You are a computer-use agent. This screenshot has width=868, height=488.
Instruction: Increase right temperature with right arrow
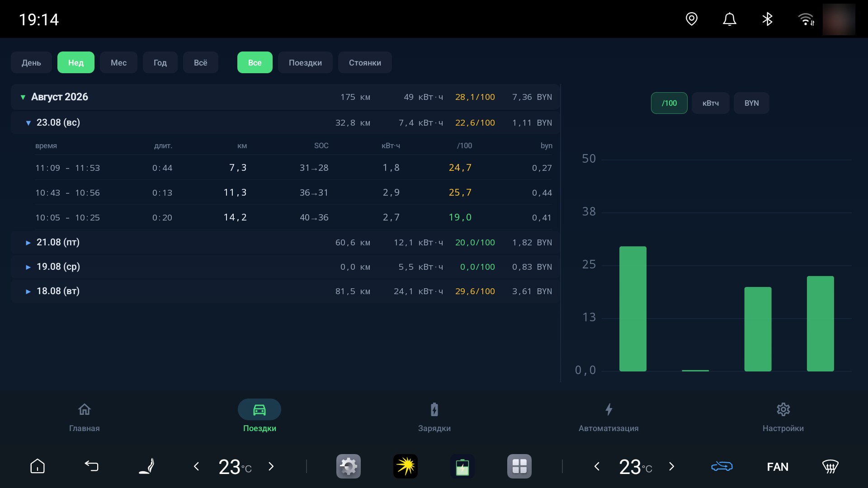click(x=671, y=466)
